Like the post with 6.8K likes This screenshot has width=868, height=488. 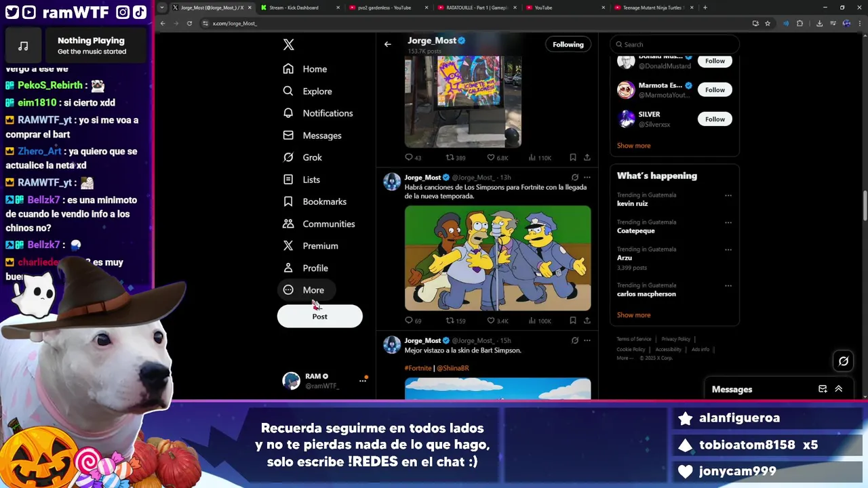pos(497,158)
